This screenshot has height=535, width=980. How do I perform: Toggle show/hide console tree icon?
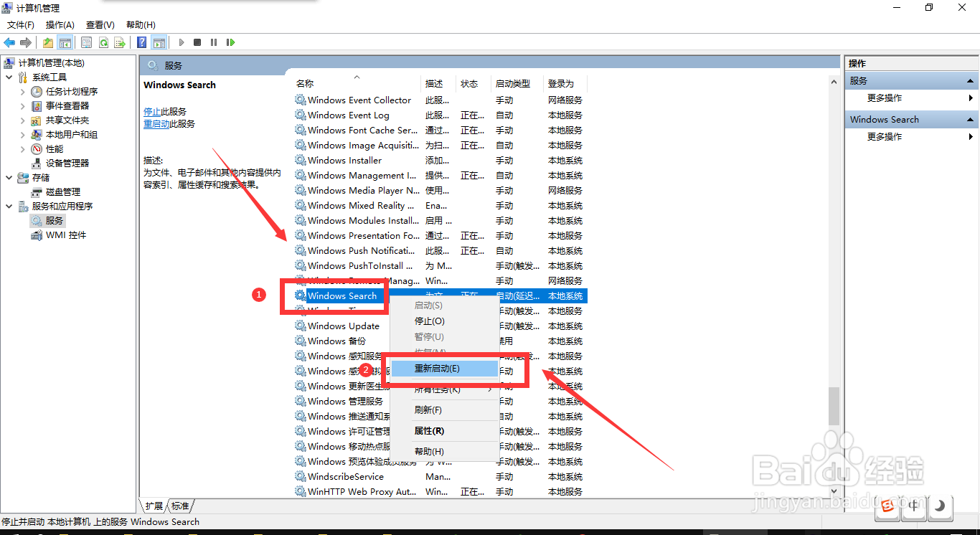point(65,42)
